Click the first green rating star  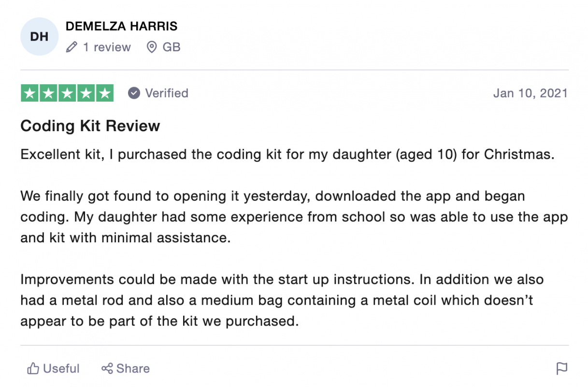tap(30, 93)
